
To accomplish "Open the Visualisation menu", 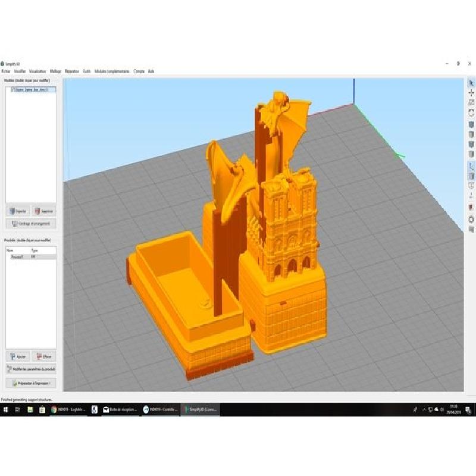I will point(37,71).
